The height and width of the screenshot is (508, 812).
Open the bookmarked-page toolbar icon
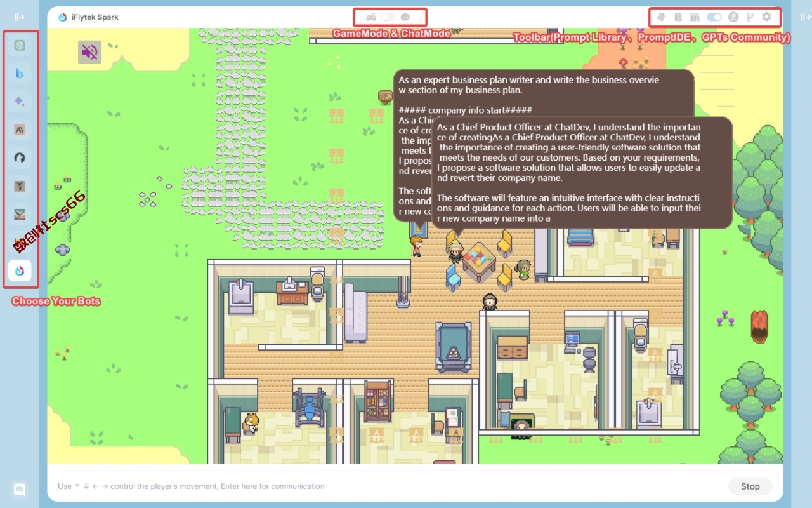coord(678,17)
